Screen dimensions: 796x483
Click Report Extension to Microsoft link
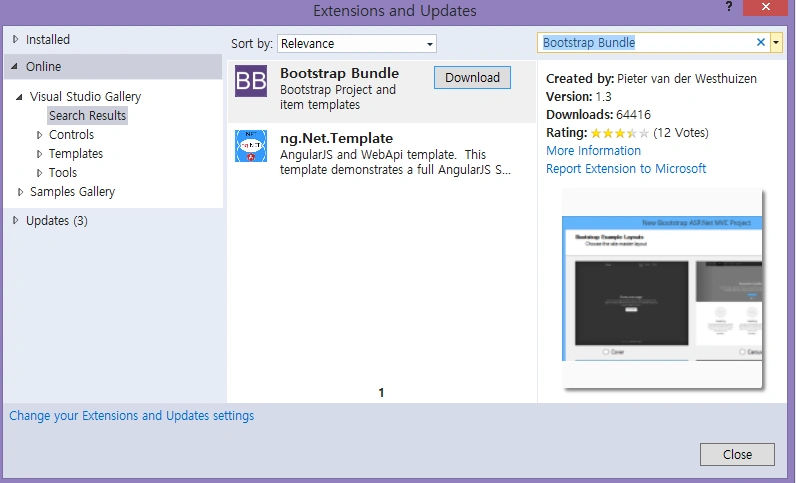626,169
